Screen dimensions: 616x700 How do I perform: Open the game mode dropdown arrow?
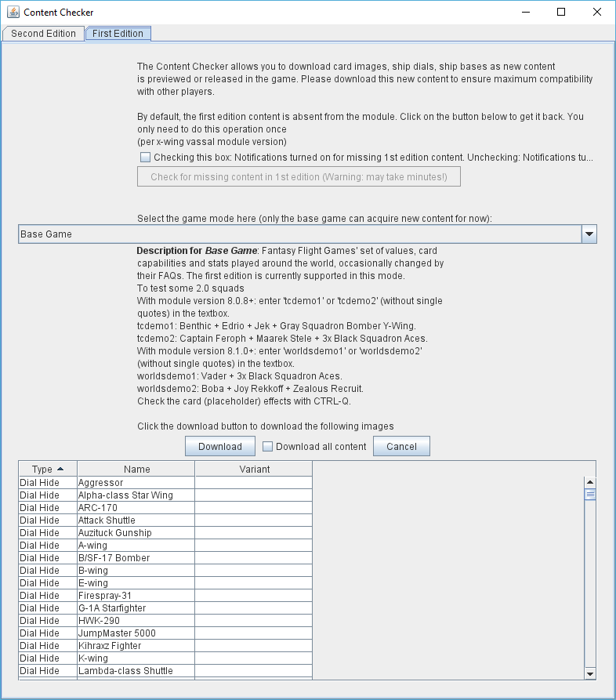point(589,234)
